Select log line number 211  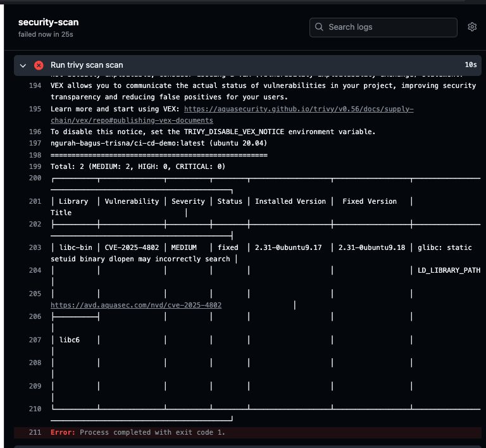(x=35, y=432)
